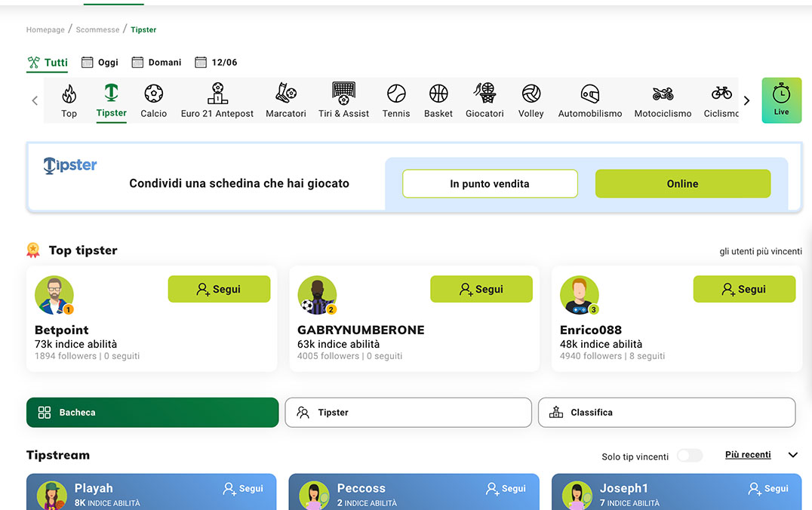Select the Calcio soccer ball icon
This screenshot has height=510, width=812.
(153, 94)
